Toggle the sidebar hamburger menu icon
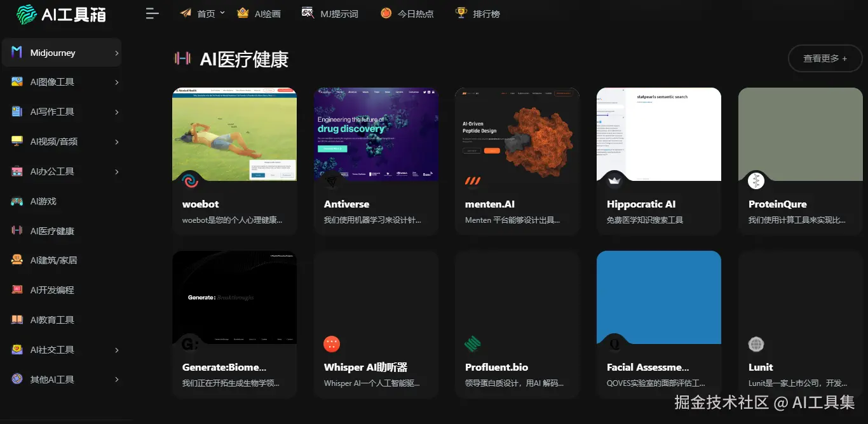Image resolution: width=868 pixels, height=424 pixels. [153, 13]
